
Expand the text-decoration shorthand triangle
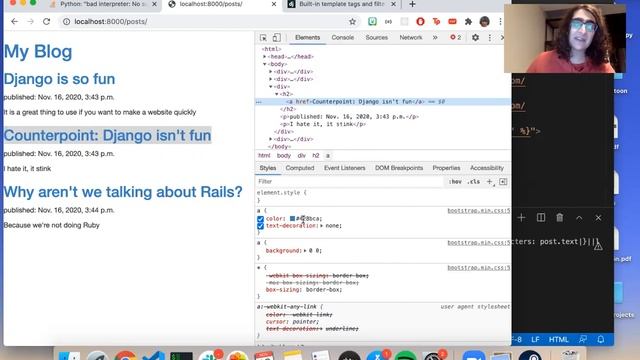point(322,226)
